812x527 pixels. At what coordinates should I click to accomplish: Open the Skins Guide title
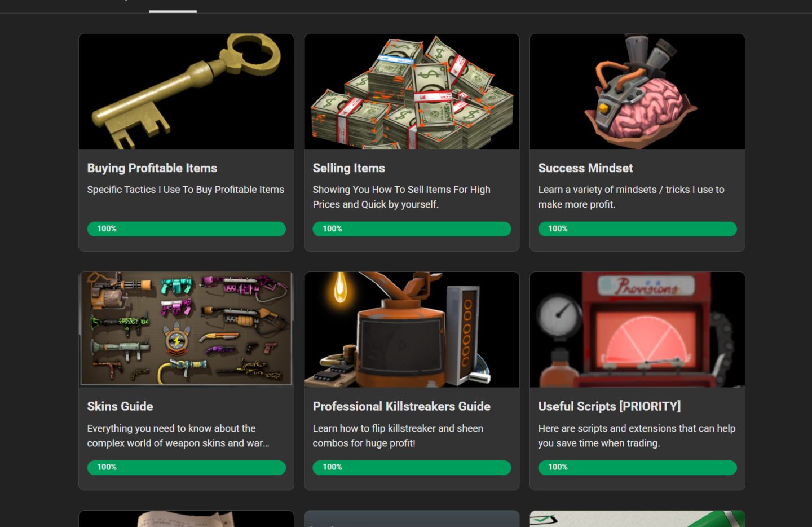click(120, 406)
